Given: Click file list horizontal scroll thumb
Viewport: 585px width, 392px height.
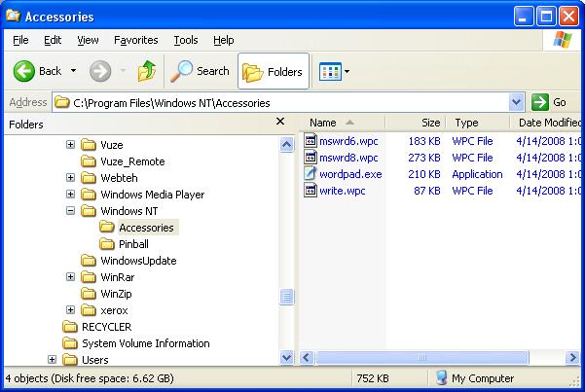Looking at the screenshot, I should 422,358.
